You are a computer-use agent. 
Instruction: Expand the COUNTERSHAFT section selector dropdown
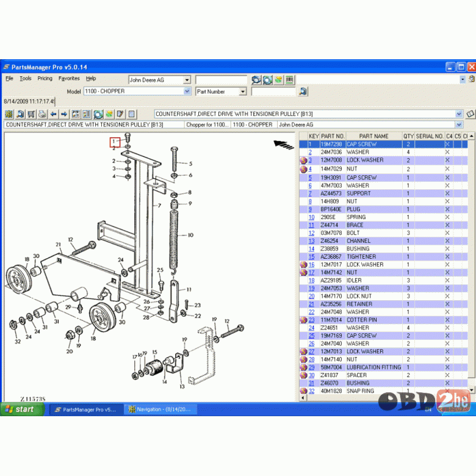[x=459, y=114]
